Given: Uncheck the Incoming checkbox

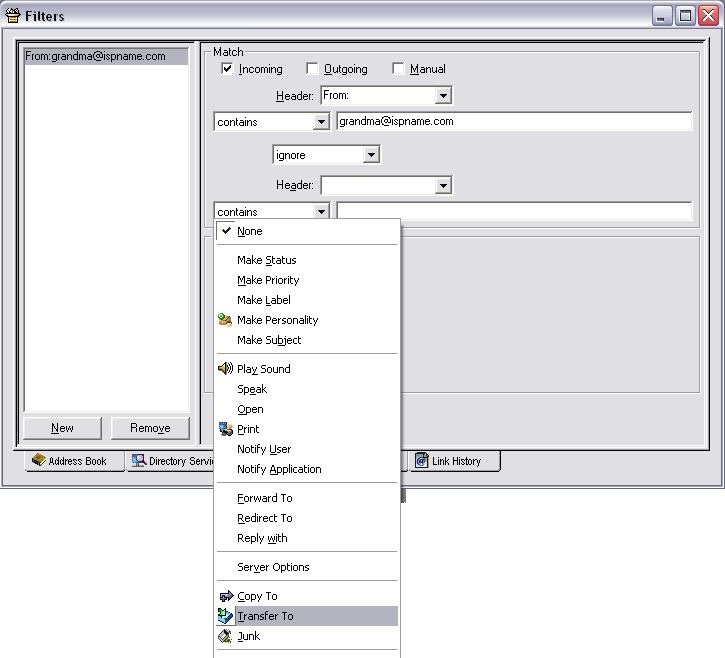Looking at the screenshot, I should click(227, 69).
